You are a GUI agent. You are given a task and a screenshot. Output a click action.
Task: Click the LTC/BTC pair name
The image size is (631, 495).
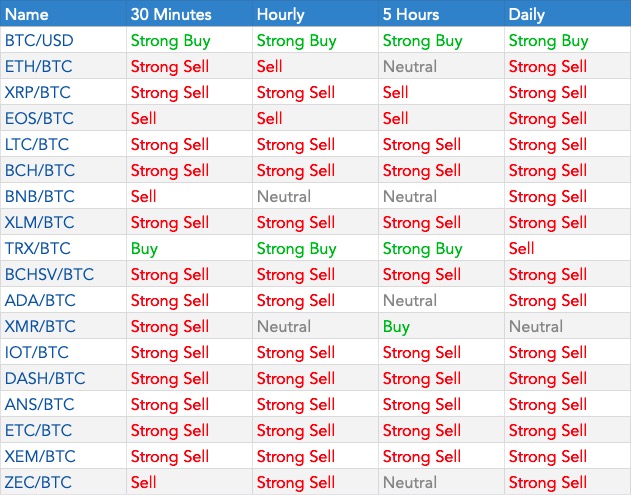pyautogui.click(x=37, y=144)
